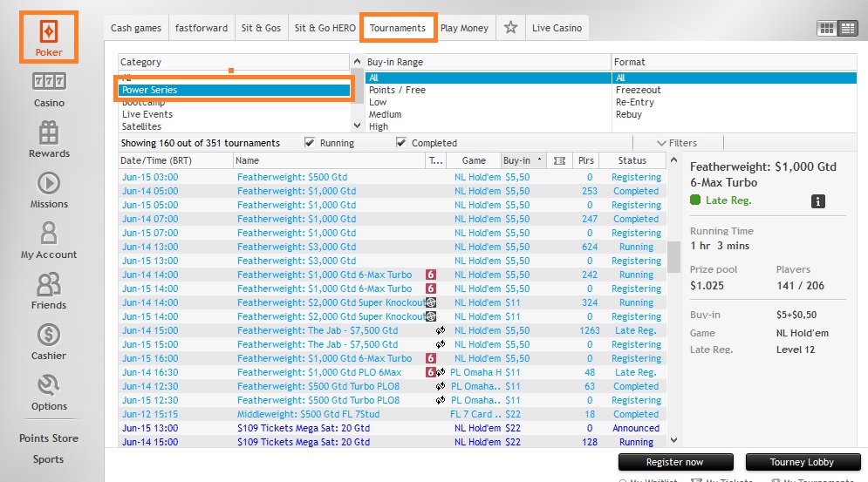Viewport: 868px width, 482px height.
Task: Click 6-Max icon on PLO 6Max row
Action: click(431, 372)
